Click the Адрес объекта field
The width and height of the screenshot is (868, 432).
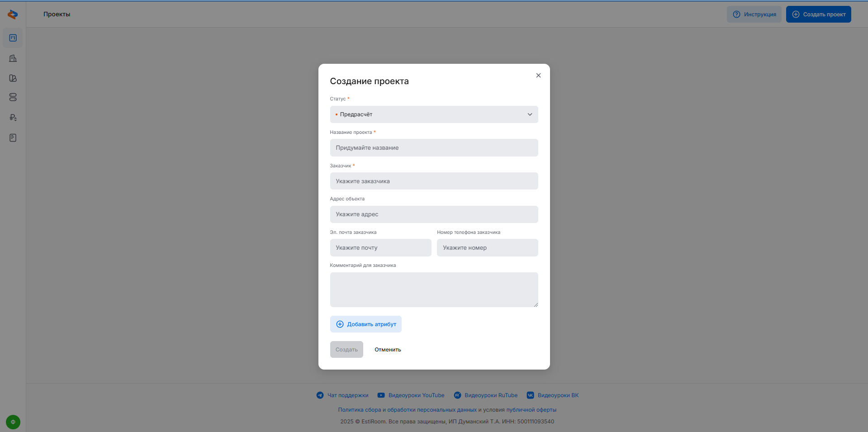[x=434, y=214]
